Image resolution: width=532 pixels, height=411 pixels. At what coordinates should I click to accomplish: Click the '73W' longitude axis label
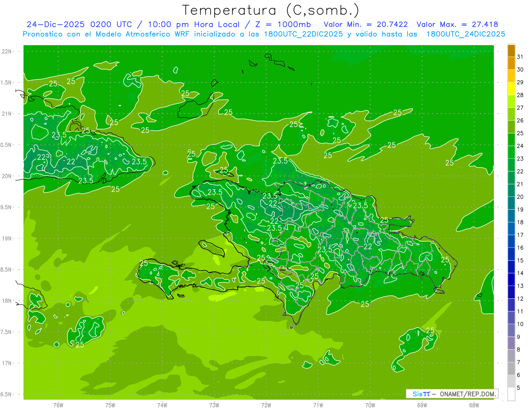(214, 405)
